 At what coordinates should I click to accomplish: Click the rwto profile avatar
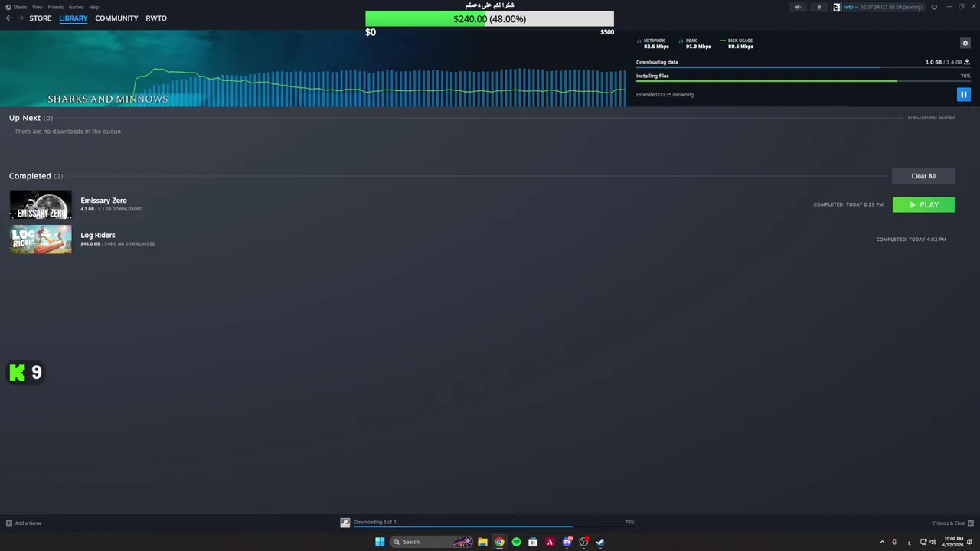pyautogui.click(x=837, y=7)
